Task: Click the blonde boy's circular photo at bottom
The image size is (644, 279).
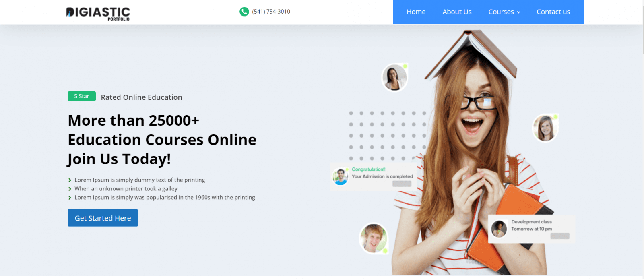Action: click(x=374, y=238)
